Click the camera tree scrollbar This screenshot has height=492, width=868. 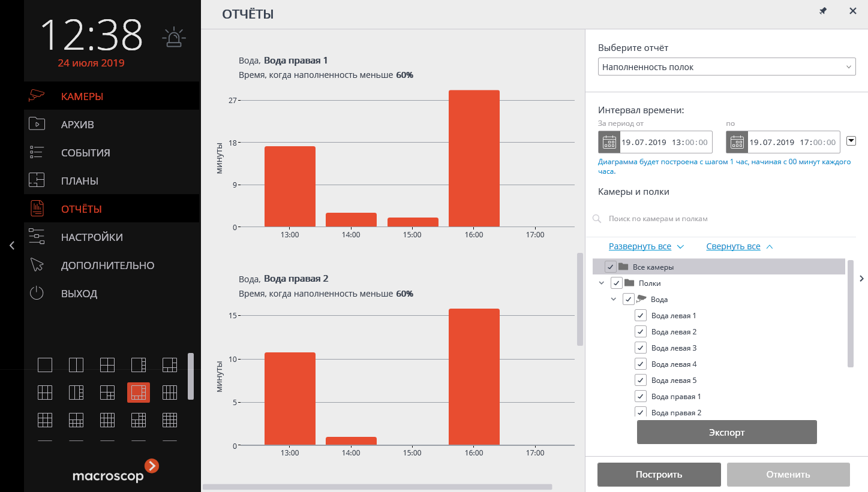[851, 313]
